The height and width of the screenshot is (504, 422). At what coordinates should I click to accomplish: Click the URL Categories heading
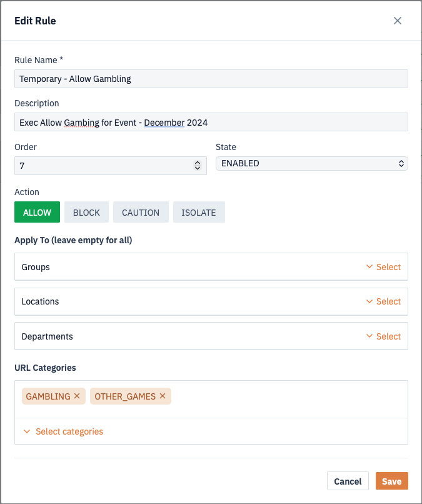pos(45,368)
